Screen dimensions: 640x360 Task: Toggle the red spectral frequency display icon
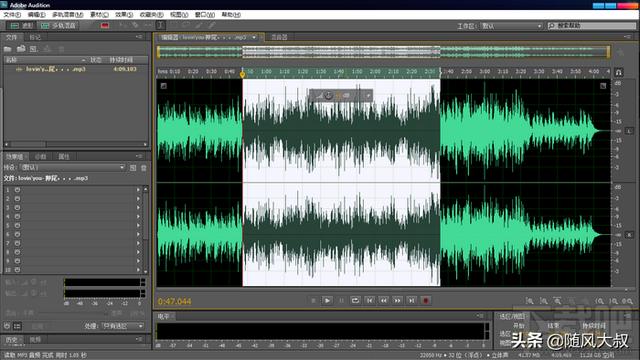pyautogui.click(x=105, y=25)
